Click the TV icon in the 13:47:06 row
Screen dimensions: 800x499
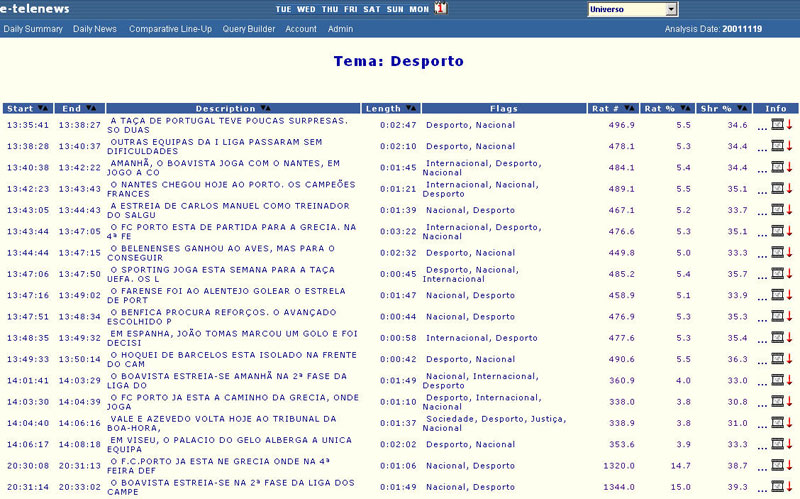tap(777, 273)
